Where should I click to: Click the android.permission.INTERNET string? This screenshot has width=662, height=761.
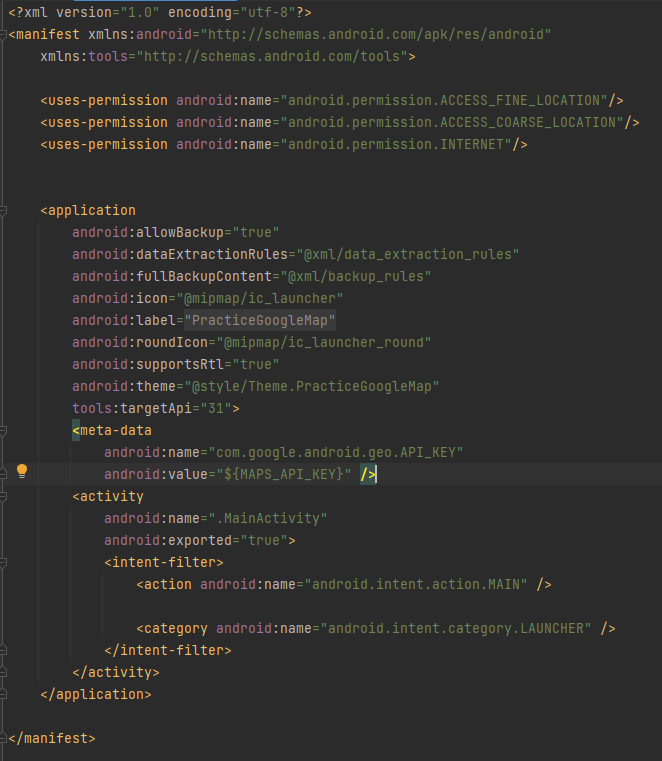point(396,145)
